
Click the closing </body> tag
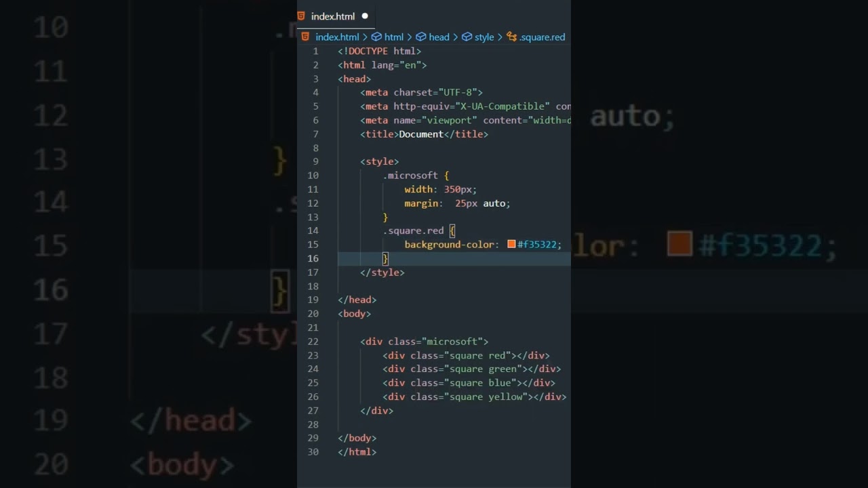click(x=357, y=439)
